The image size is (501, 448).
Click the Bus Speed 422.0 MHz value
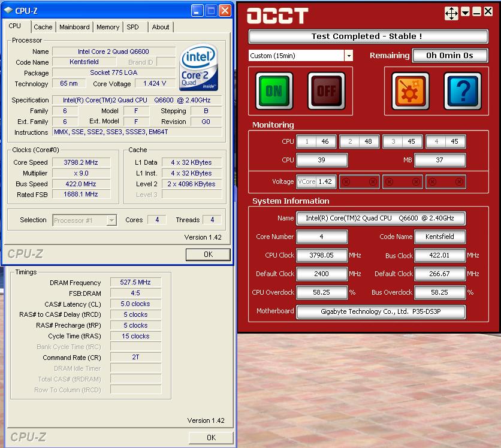coord(81,184)
